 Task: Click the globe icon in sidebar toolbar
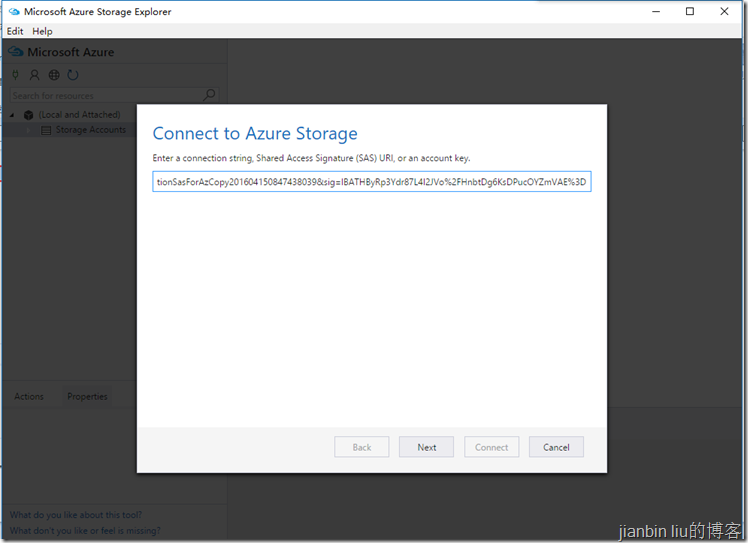point(54,75)
